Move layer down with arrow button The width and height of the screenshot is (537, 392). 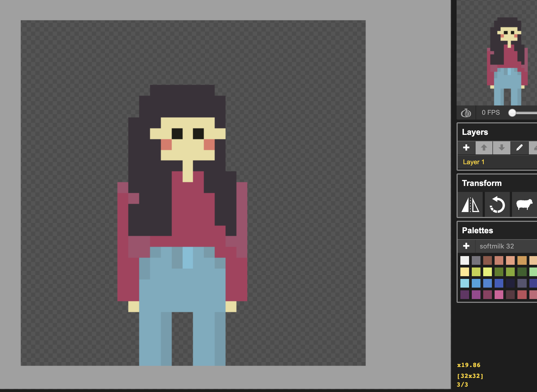click(x=502, y=148)
